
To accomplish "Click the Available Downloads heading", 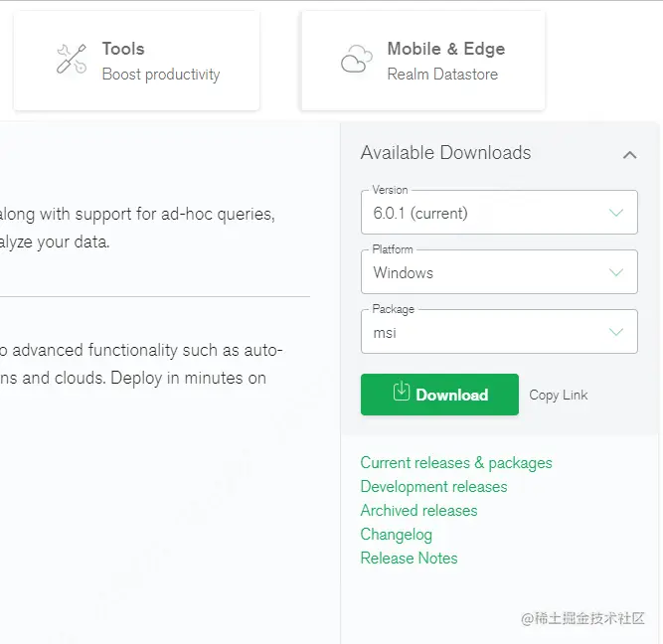I will (x=445, y=153).
